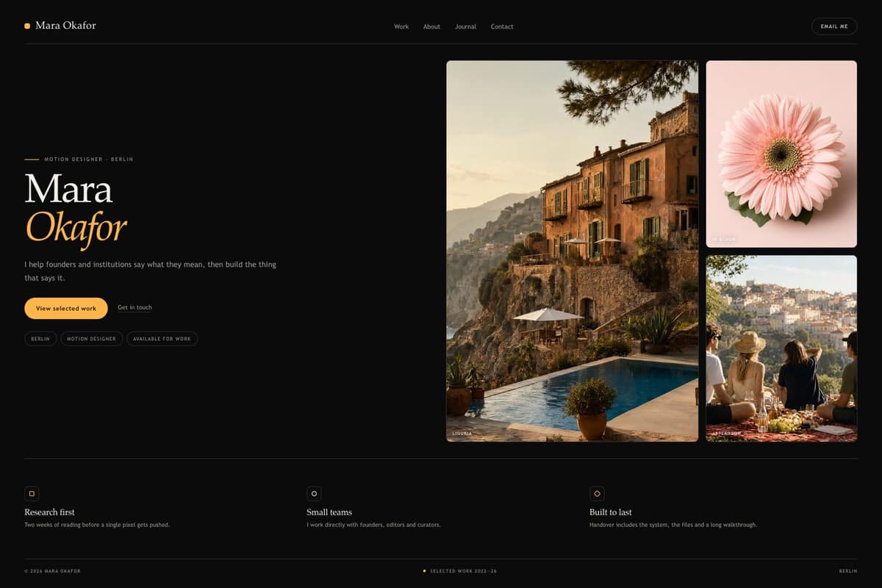Screen dimensions: 882x588
Task: Click the Email Me button
Action: (834, 26)
